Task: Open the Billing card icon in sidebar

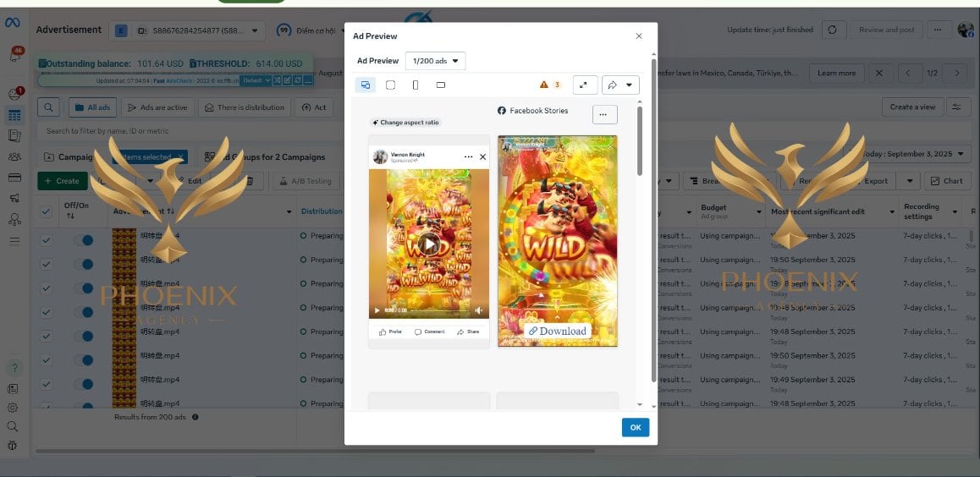Action: (x=14, y=178)
